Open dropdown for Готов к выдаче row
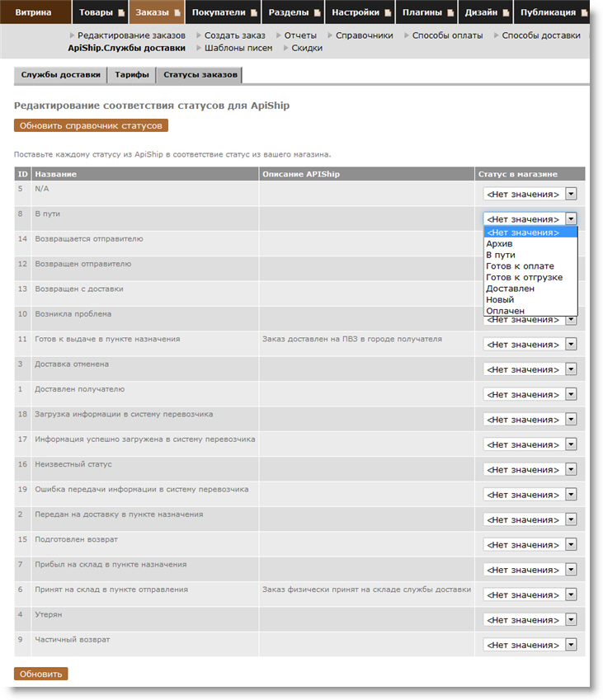This screenshot has height=700, width=603. click(530, 344)
